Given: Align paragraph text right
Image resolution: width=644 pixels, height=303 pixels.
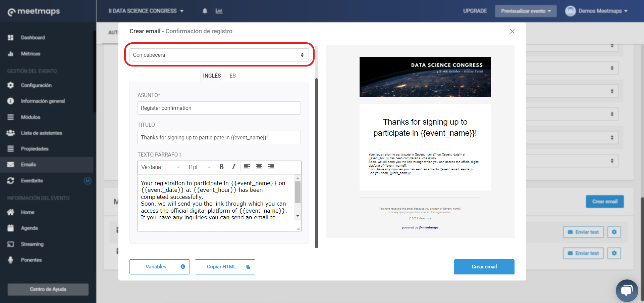Looking at the screenshot, I should [x=271, y=167].
